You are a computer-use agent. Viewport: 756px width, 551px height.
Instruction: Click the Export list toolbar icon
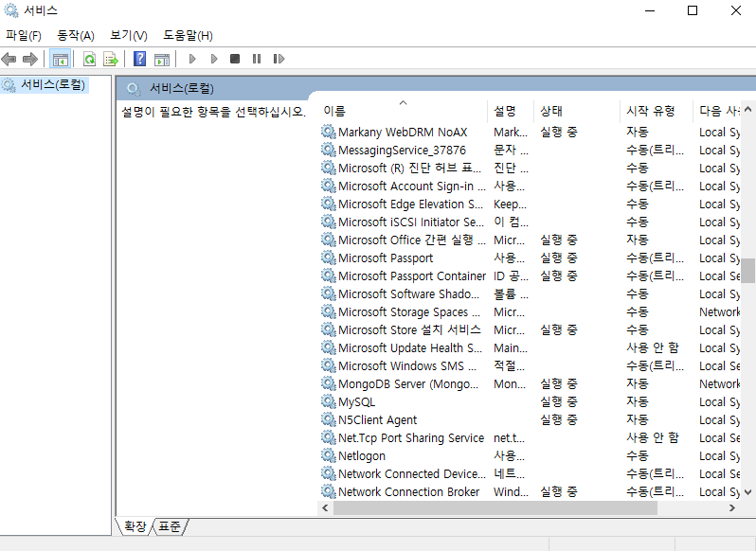(x=111, y=60)
